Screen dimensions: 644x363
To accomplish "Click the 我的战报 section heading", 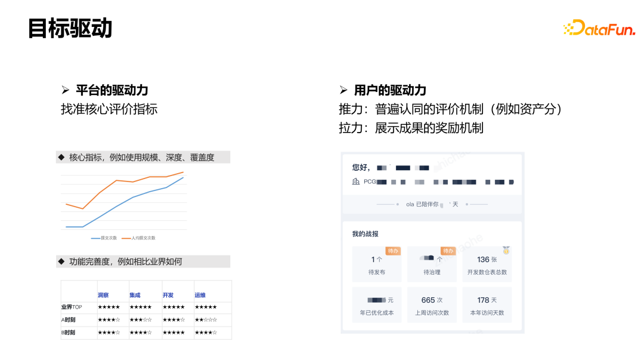I will [x=365, y=234].
